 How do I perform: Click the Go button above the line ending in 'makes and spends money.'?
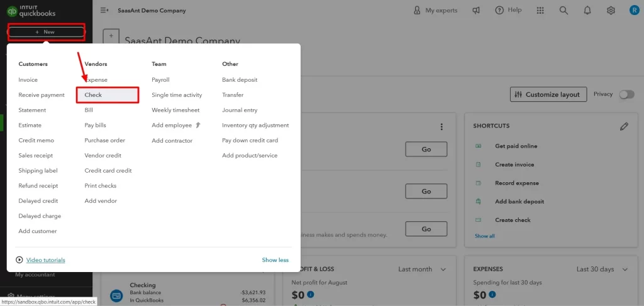pyautogui.click(x=426, y=229)
